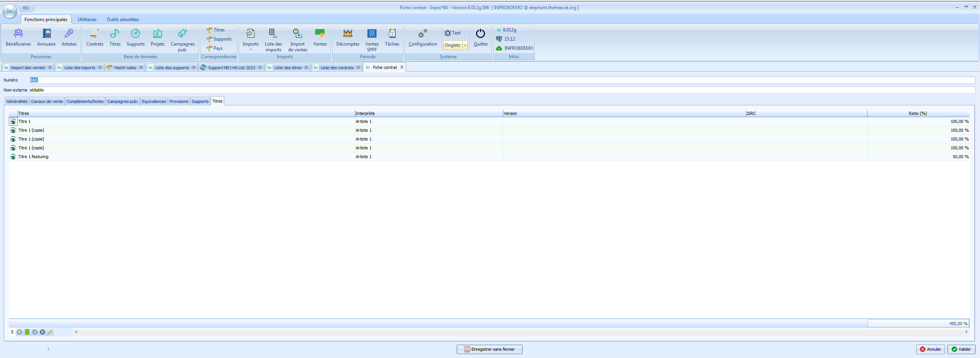Launch the Ventes SPPF tool

click(372, 38)
